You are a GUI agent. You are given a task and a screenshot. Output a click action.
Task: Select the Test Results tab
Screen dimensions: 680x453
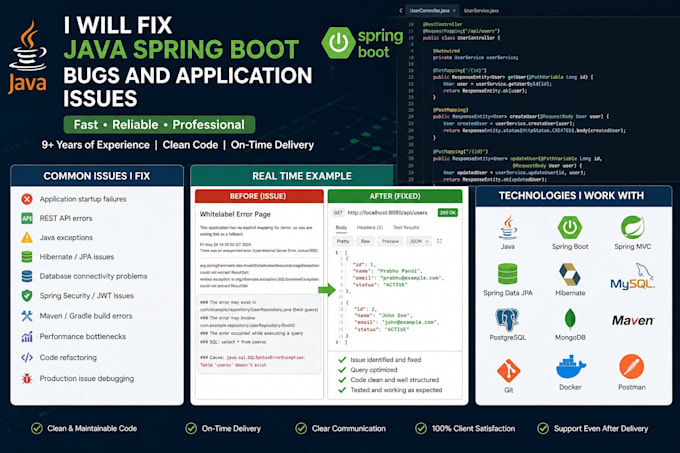[406, 228]
